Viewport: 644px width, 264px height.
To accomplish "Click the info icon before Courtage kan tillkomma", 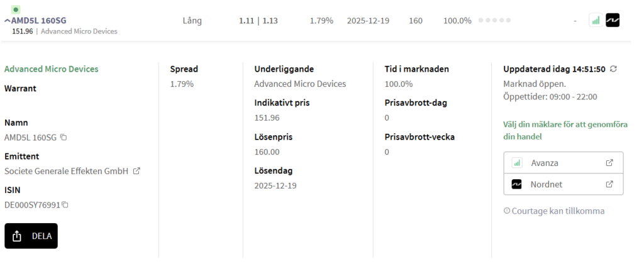I will tap(507, 211).
